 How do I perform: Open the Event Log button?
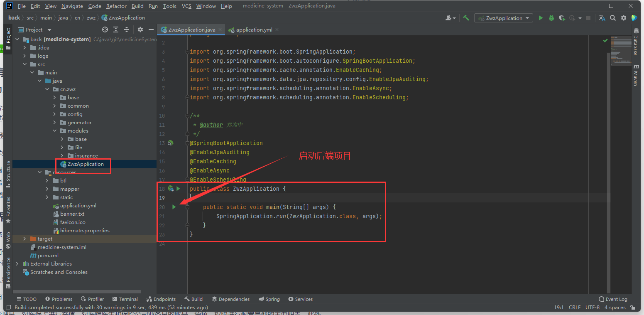[613, 299]
